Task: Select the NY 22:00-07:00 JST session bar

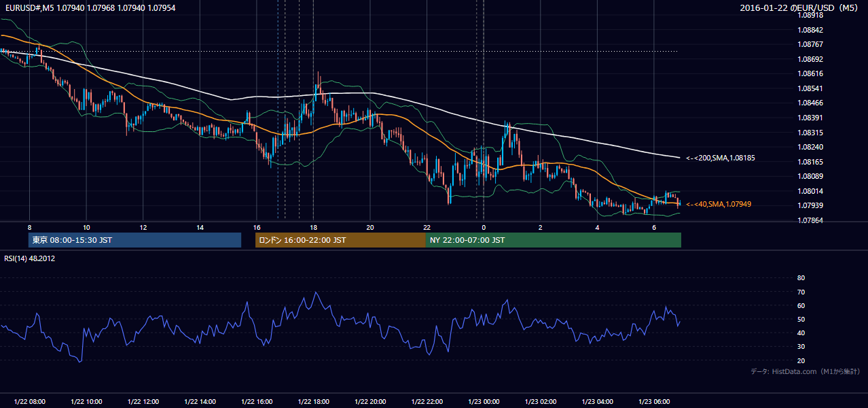Action: (554, 240)
